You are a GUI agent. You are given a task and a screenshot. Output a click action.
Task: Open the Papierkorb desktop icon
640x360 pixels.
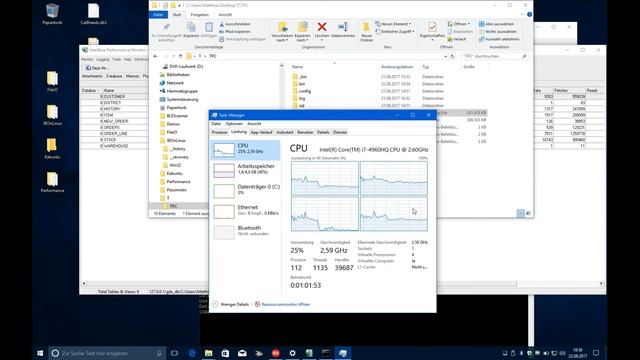(x=52, y=14)
